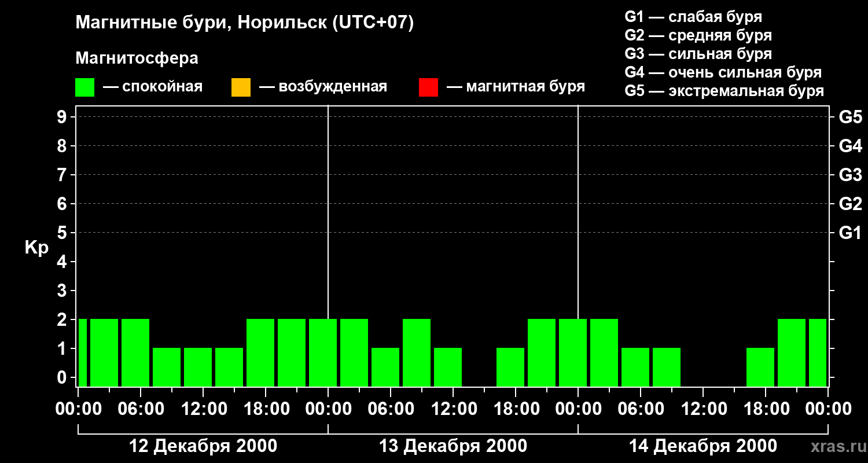Image resolution: width=868 pixels, height=463 pixels.
Task: Click '00:00' label between 13 and 14 December
Action: point(578,409)
